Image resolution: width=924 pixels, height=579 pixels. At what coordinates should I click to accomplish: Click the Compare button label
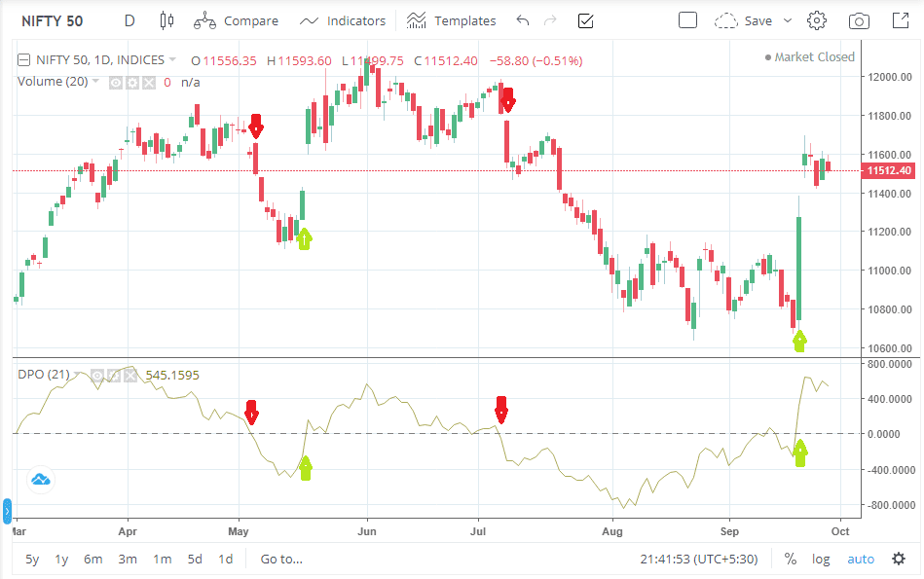251,21
